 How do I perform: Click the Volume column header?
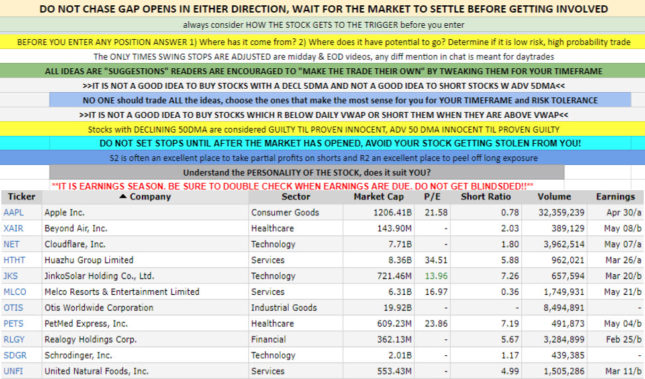tap(554, 197)
